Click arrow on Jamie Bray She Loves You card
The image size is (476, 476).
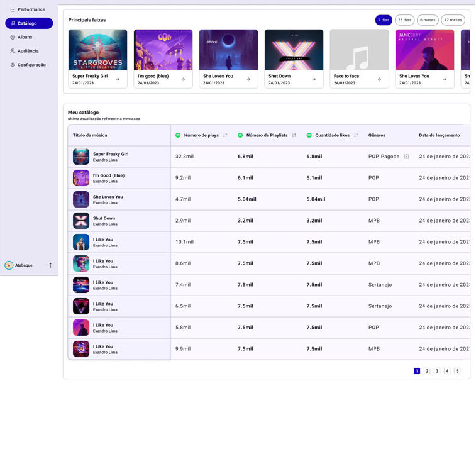point(445,79)
